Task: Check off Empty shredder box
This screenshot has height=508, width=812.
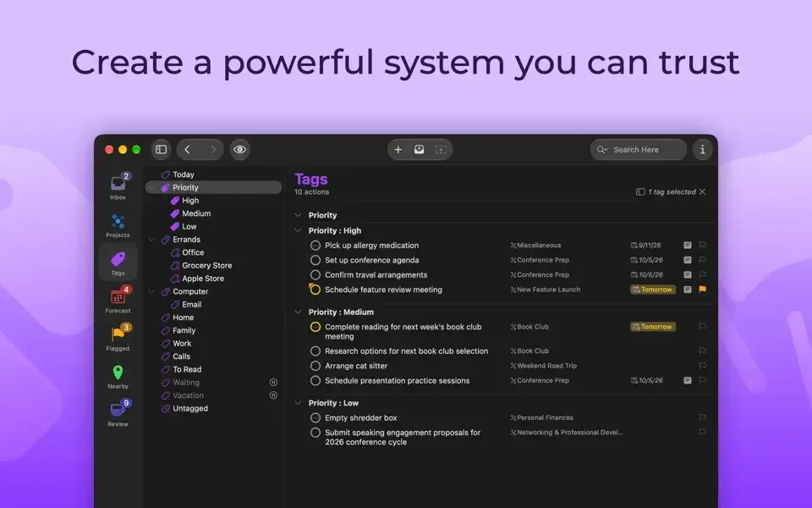Action: coord(315,417)
